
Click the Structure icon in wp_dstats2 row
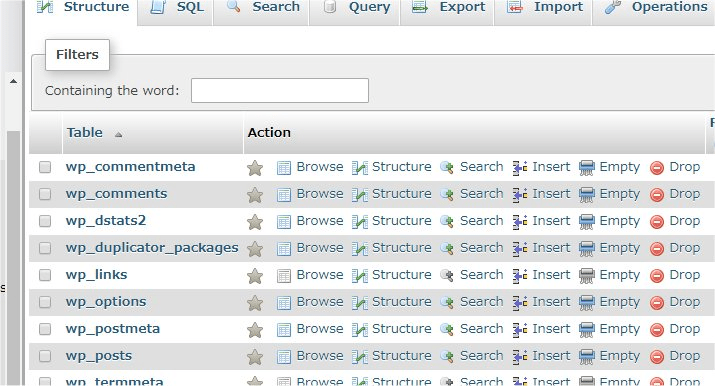coord(359,222)
